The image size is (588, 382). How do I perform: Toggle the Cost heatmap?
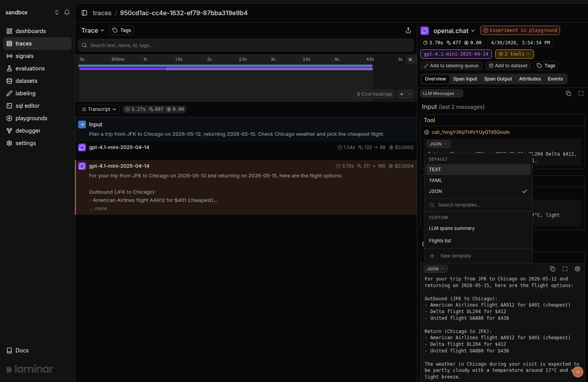(x=374, y=94)
